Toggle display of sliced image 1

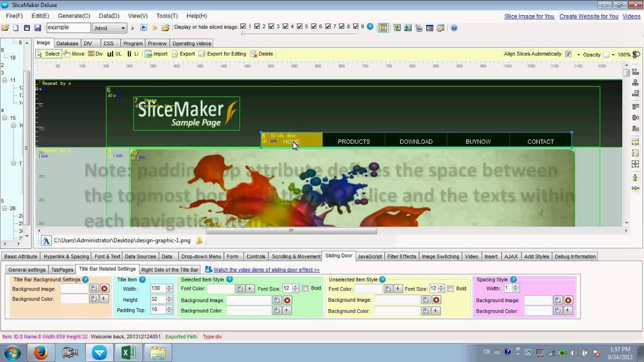tap(244, 27)
